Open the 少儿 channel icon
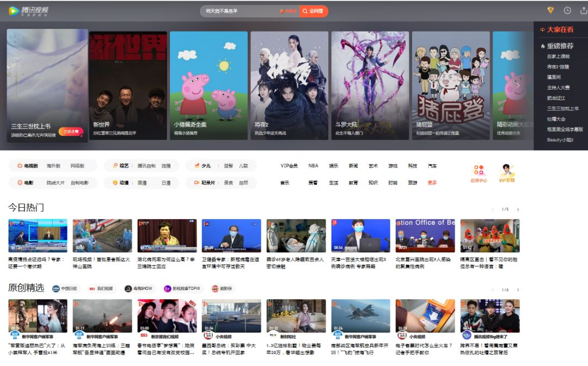Screen dimensions: 588x366 (197, 165)
